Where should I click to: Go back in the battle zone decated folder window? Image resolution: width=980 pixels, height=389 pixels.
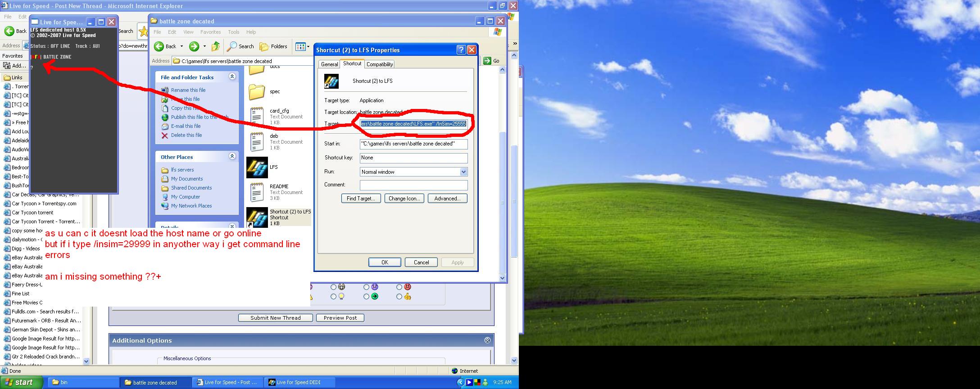coord(165,46)
